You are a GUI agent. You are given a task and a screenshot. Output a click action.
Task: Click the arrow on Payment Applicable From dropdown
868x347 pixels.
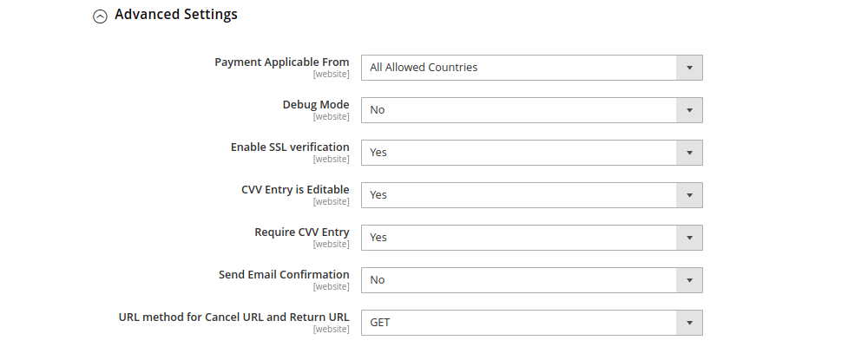pyautogui.click(x=689, y=68)
